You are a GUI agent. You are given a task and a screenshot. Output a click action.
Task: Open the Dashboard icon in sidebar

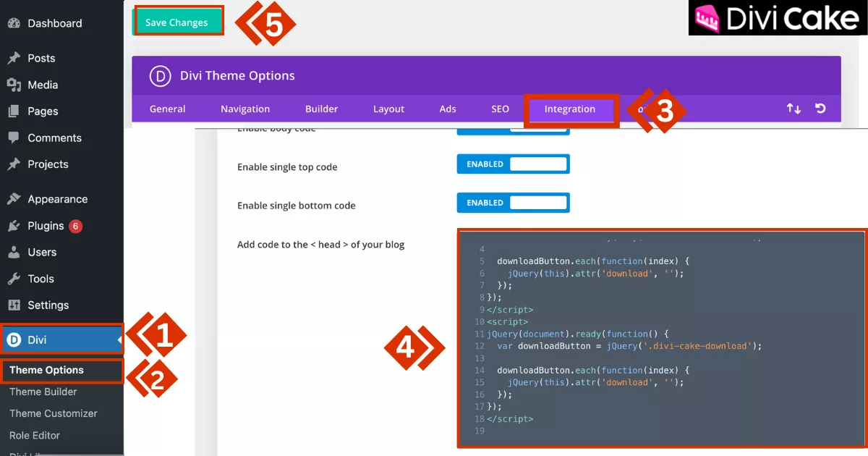point(13,23)
